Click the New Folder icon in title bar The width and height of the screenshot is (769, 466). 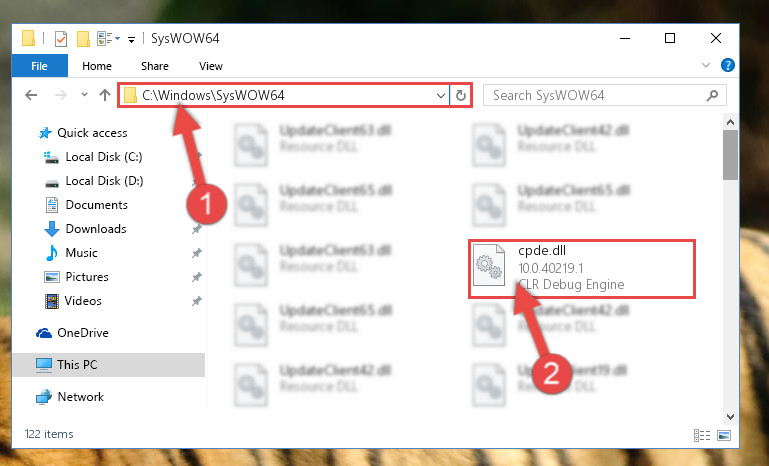[x=83, y=38]
